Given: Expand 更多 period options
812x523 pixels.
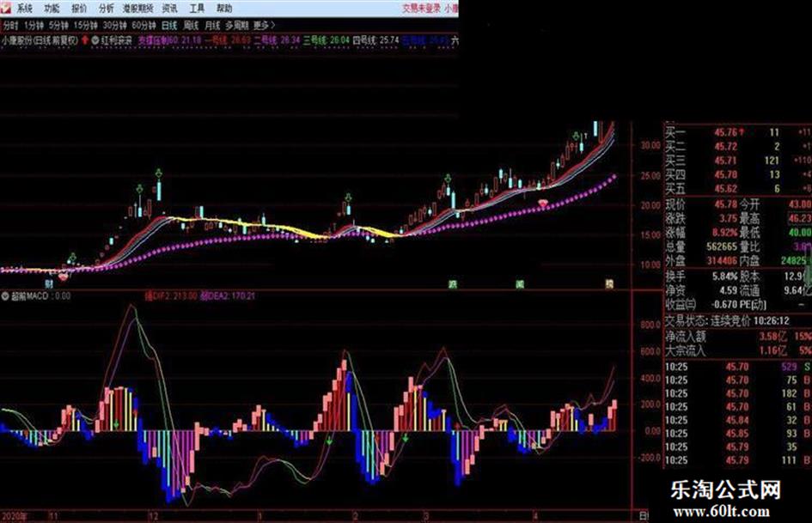Looking at the screenshot, I should pos(264,25).
